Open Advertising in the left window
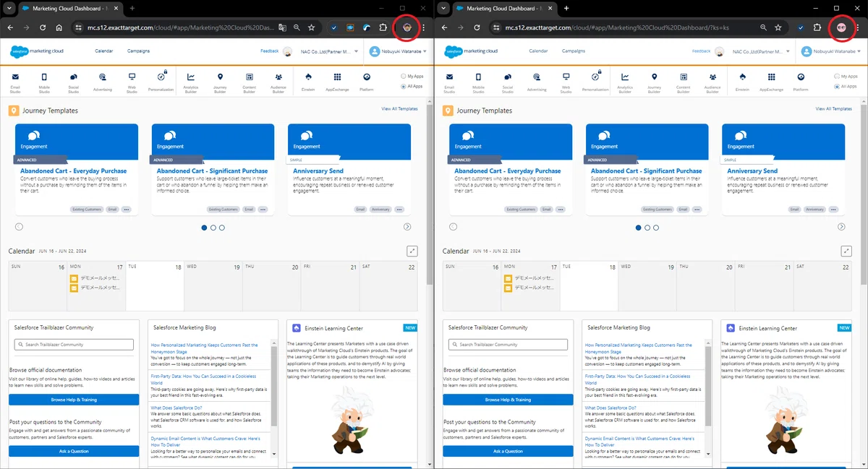 103,82
